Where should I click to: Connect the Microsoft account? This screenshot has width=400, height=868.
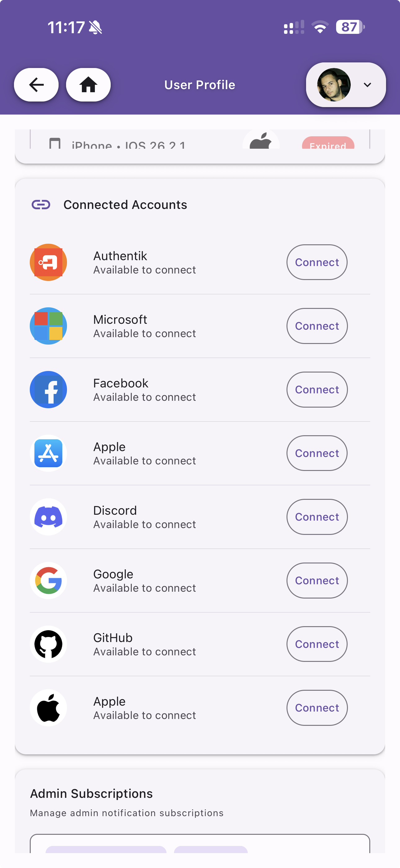pyautogui.click(x=317, y=326)
